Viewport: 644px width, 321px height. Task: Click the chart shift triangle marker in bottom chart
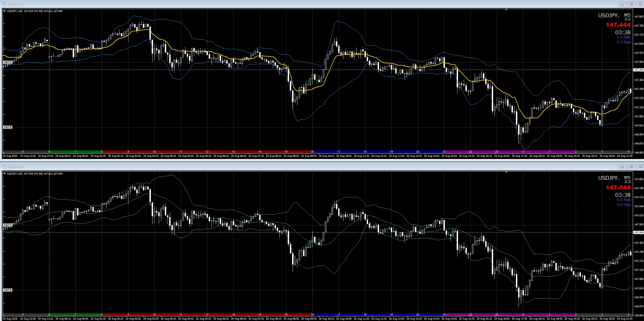pyautogui.click(x=507, y=172)
